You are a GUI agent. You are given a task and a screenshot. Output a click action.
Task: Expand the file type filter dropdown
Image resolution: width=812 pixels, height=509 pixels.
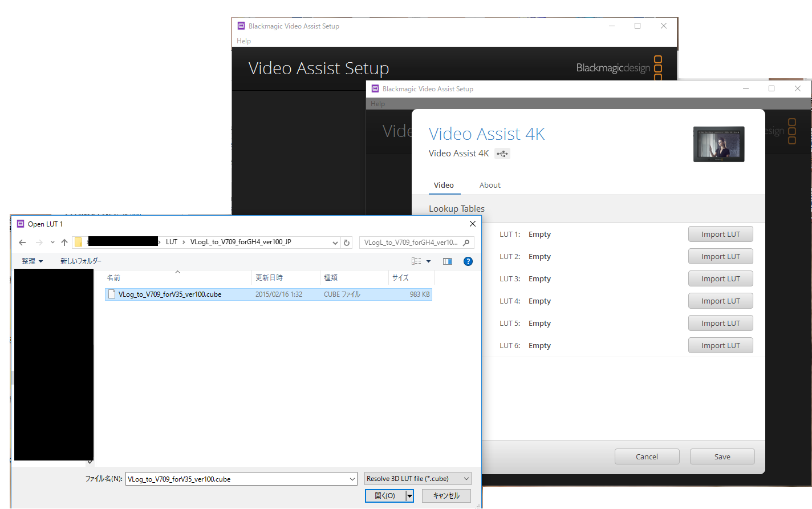pyautogui.click(x=466, y=479)
